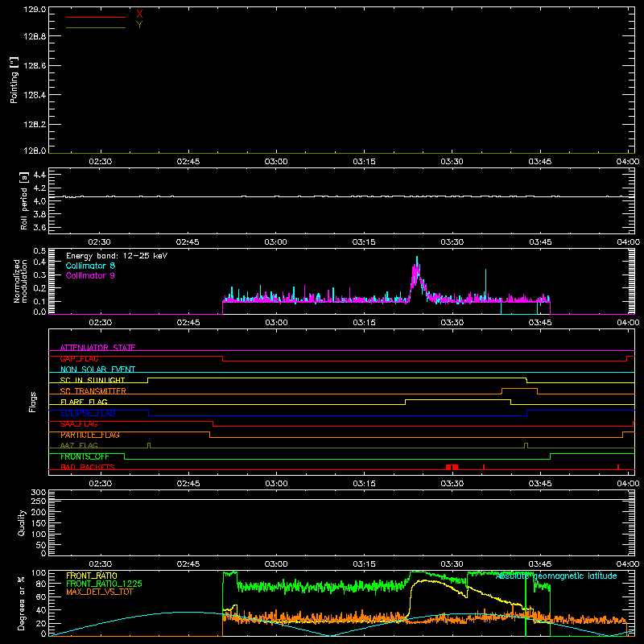
Task: Click 02:30 time label under Flags panel
Action: point(100,484)
